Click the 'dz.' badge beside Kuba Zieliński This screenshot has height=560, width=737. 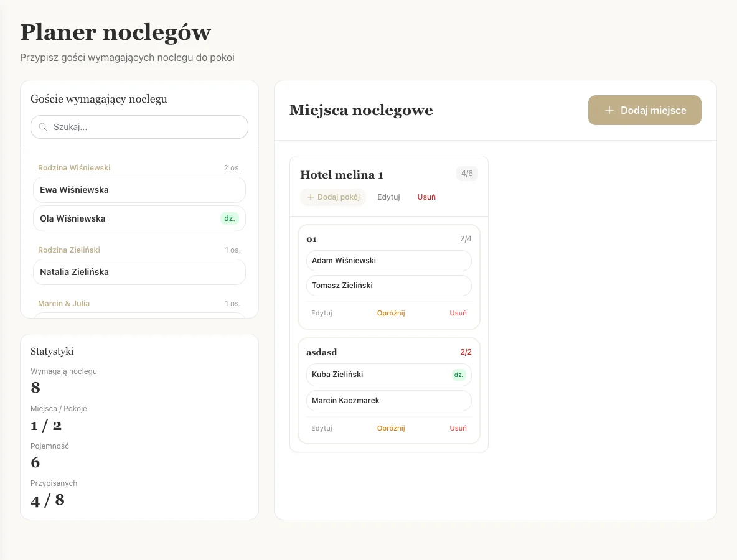click(x=459, y=375)
